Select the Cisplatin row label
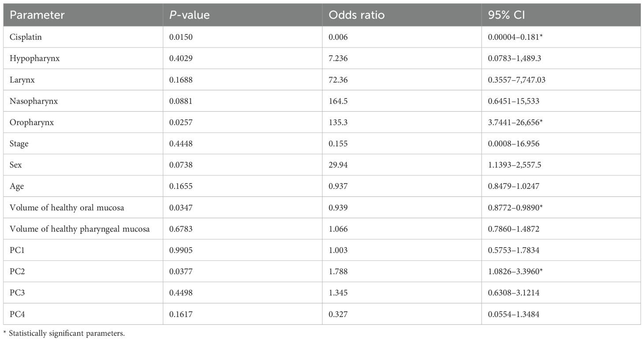 25,37
